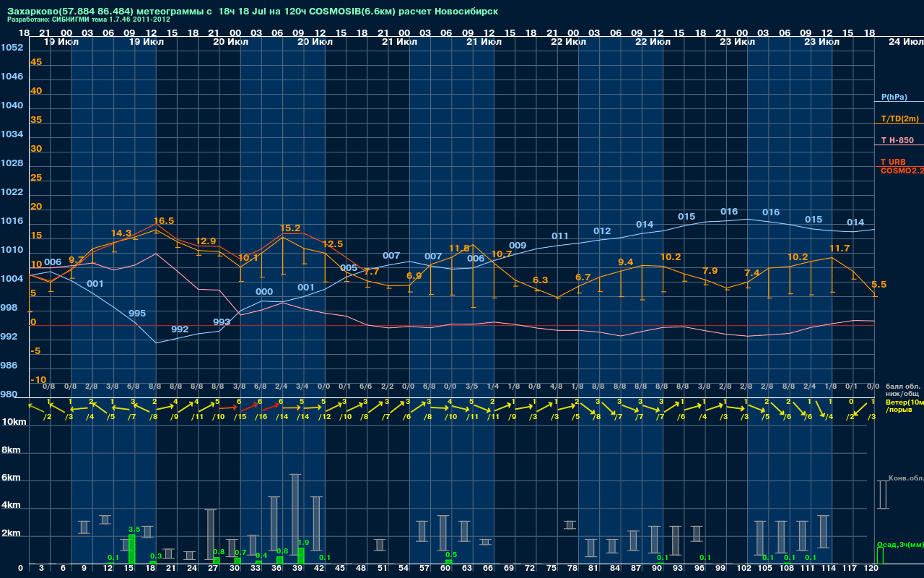Select the T/TD(2m) legend label
The height and width of the screenshot is (578, 924).
899,118
